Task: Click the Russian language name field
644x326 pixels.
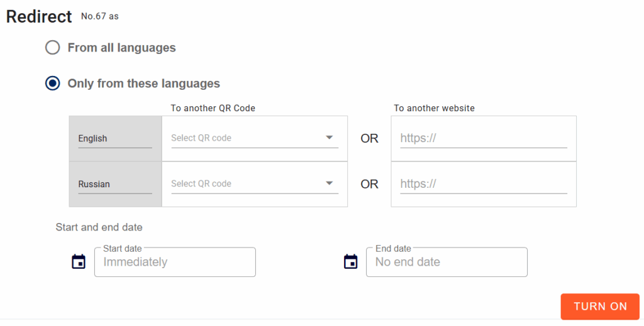Action: [x=114, y=185]
